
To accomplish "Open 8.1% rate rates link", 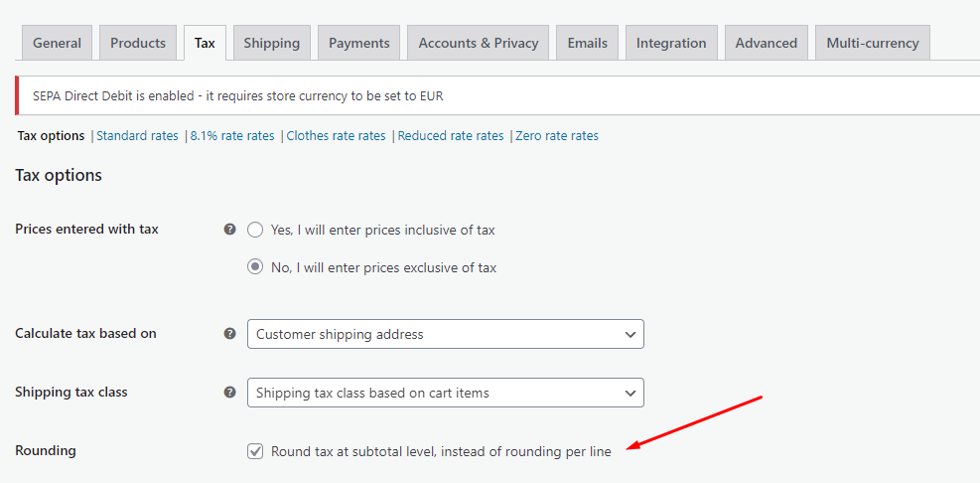I will click(232, 136).
